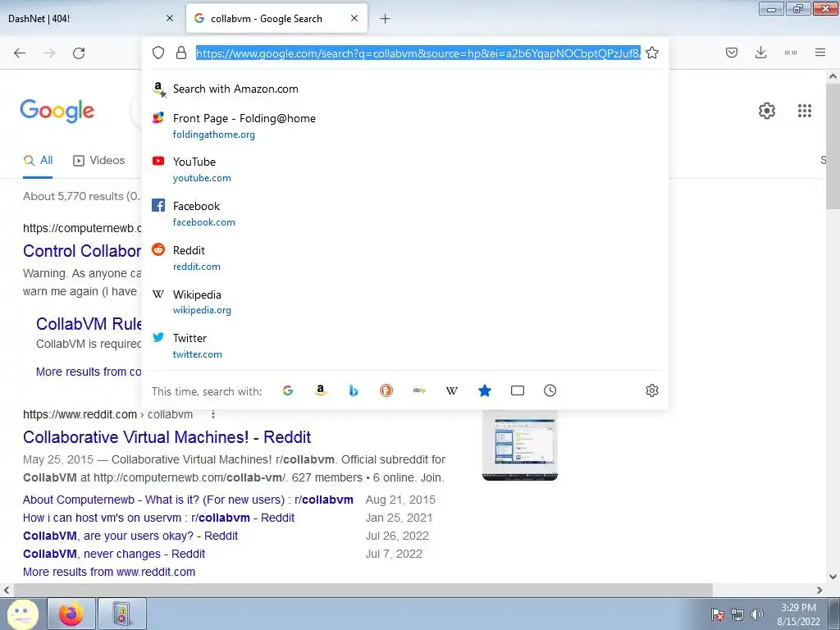
Task: Select the Facebook suggestion
Action: tap(405, 214)
